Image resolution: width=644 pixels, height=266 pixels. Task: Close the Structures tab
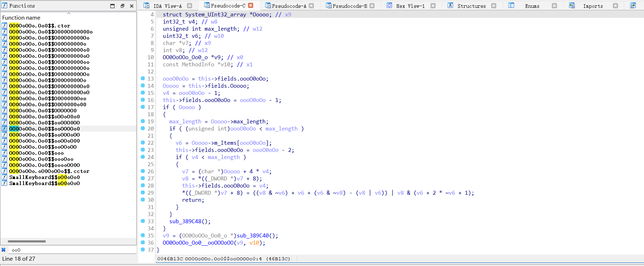click(494, 6)
